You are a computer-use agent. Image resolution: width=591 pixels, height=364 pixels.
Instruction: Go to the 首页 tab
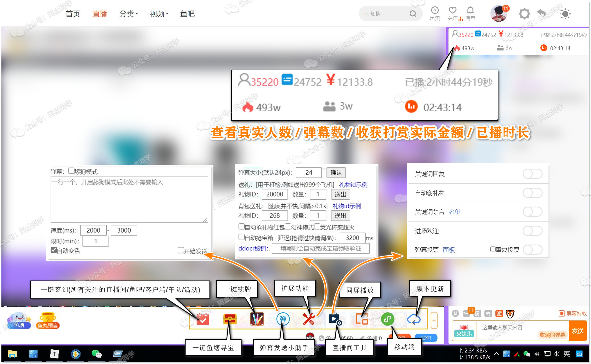click(x=73, y=14)
